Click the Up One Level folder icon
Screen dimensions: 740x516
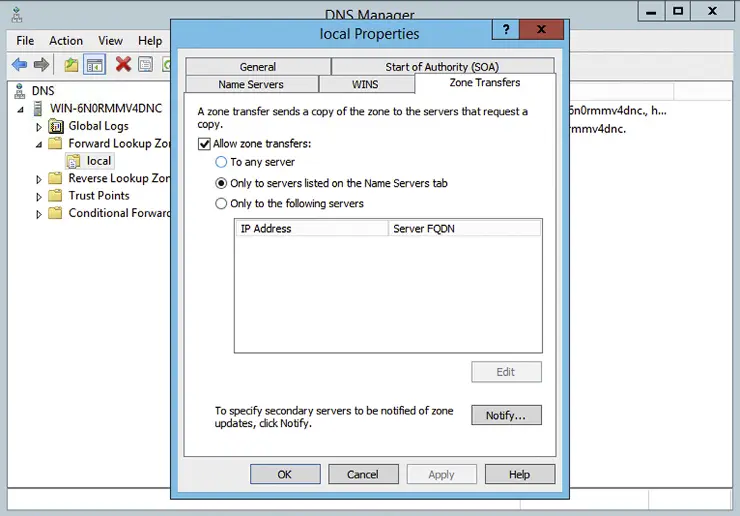71,65
